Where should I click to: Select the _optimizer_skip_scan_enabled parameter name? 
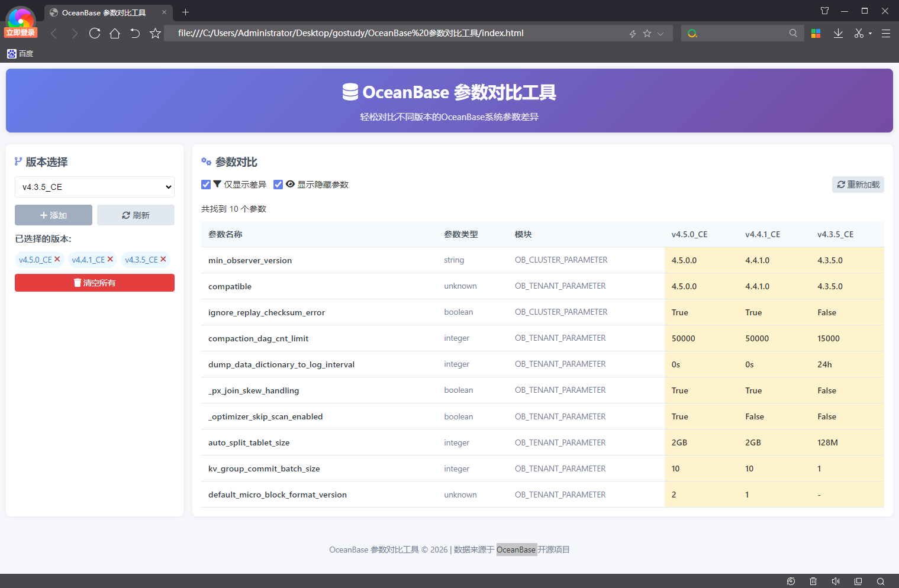pyautogui.click(x=265, y=416)
